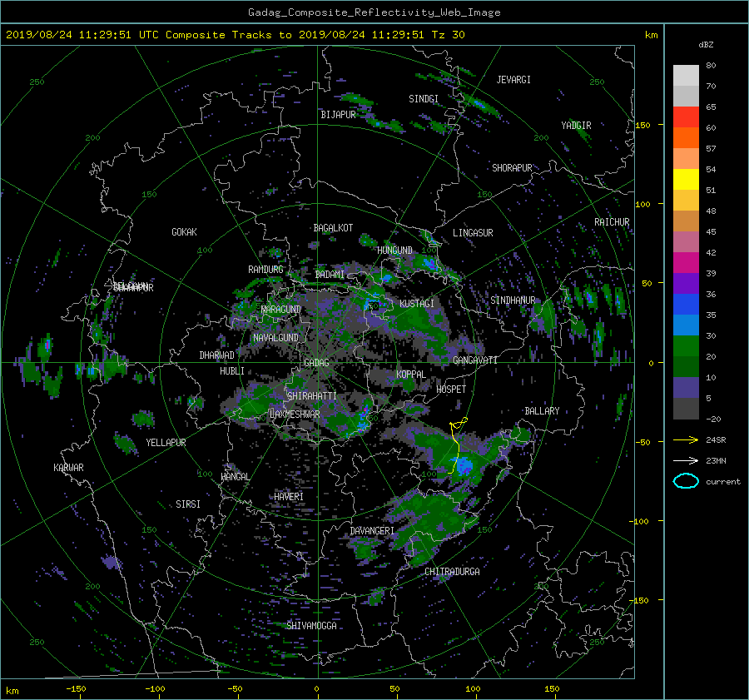This screenshot has width=749, height=700.
Task: Click the HANGAL city label
Action: pyautogui.click(x=236, y=477)
